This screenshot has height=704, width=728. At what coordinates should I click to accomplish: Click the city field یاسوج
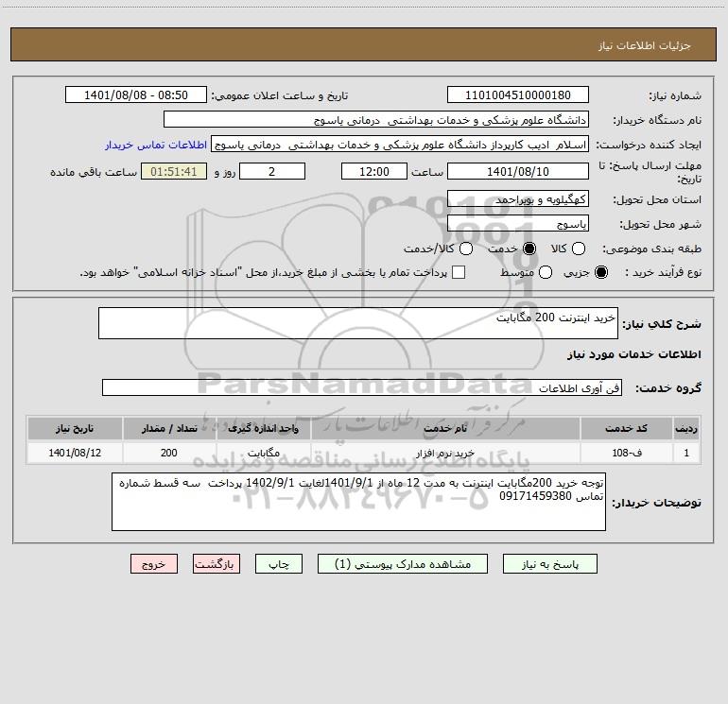[x=518, y=224]
